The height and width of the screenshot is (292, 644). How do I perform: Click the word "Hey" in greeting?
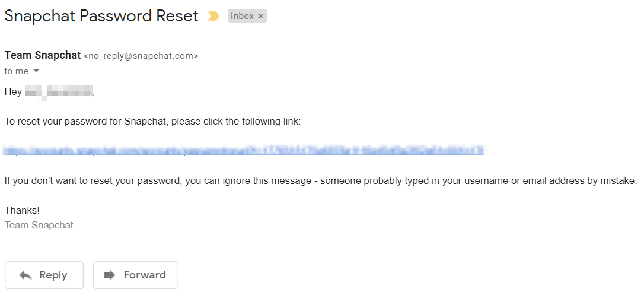click(13, 92)
